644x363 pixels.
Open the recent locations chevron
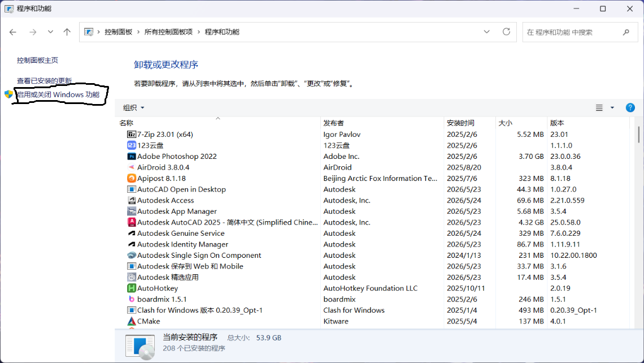(50, 32)
